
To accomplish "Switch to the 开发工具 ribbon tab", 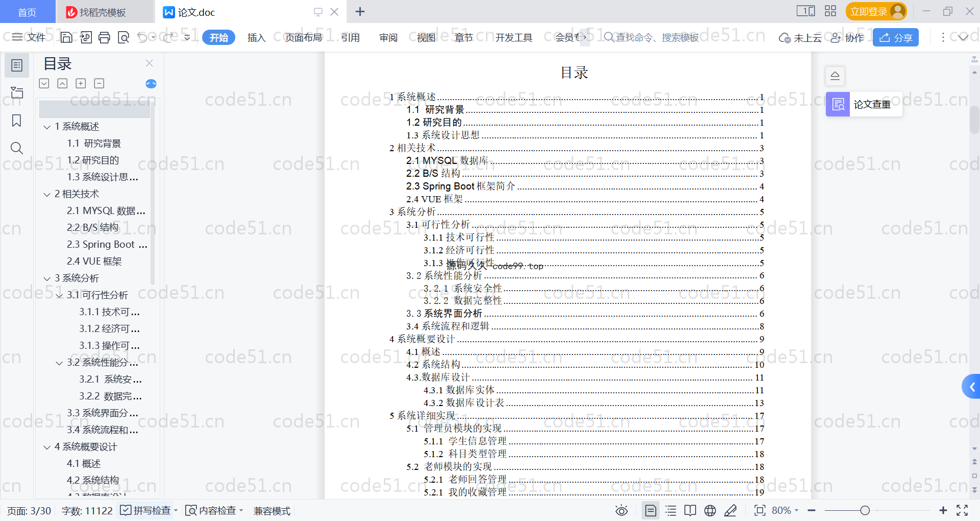I will tap(513, 37).
